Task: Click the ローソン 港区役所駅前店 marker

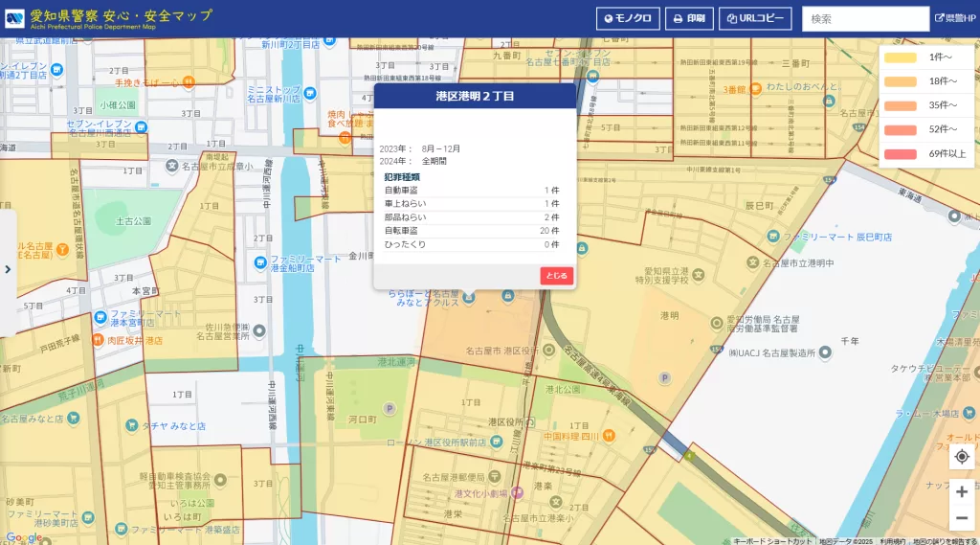Action: click(x=497, y=442)
